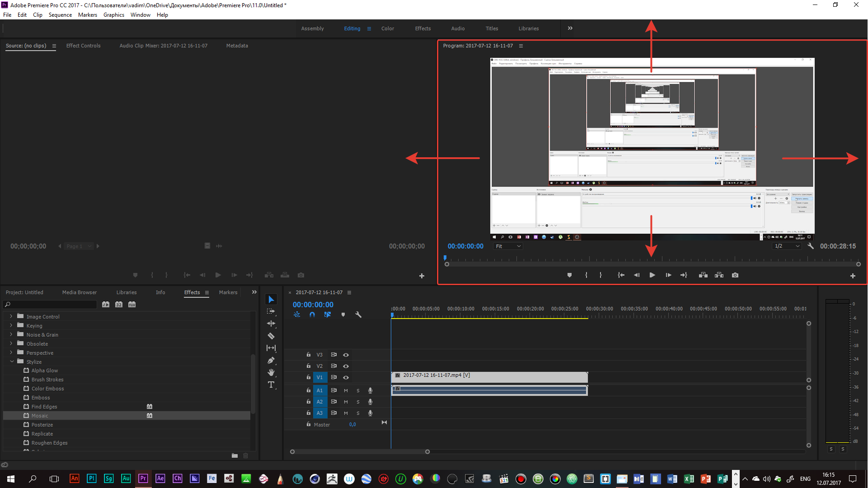The width and height of the screenshot is (868, 488).
Task: Open the Graphics menu
Action: point(113,15)
